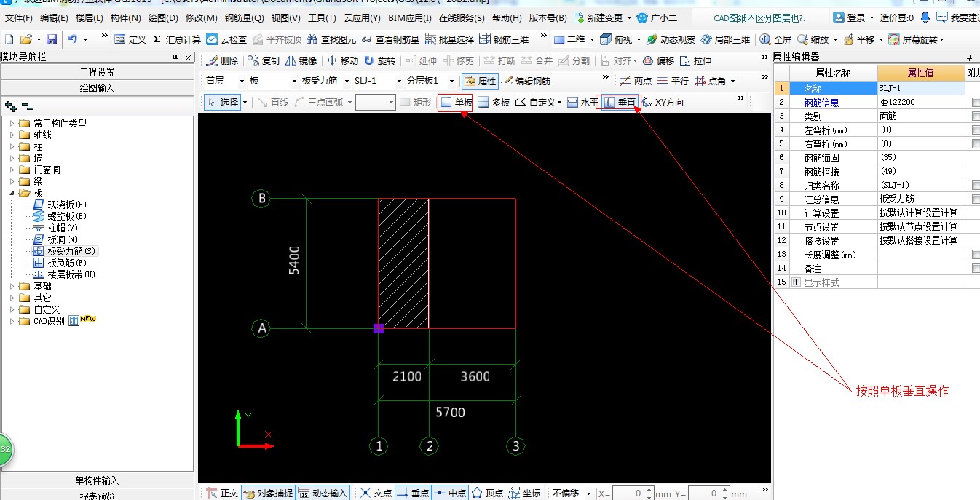Start 云检查 cloud check

pos(226,39)
